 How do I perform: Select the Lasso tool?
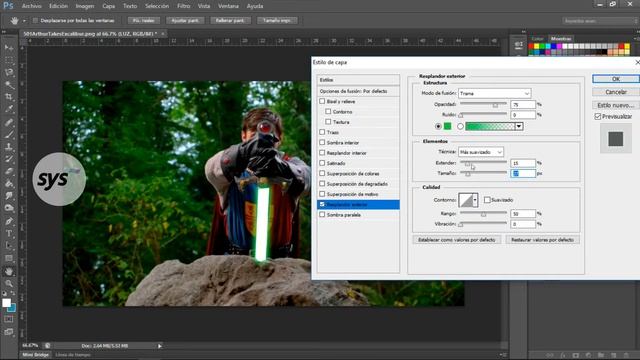(9, 73)
